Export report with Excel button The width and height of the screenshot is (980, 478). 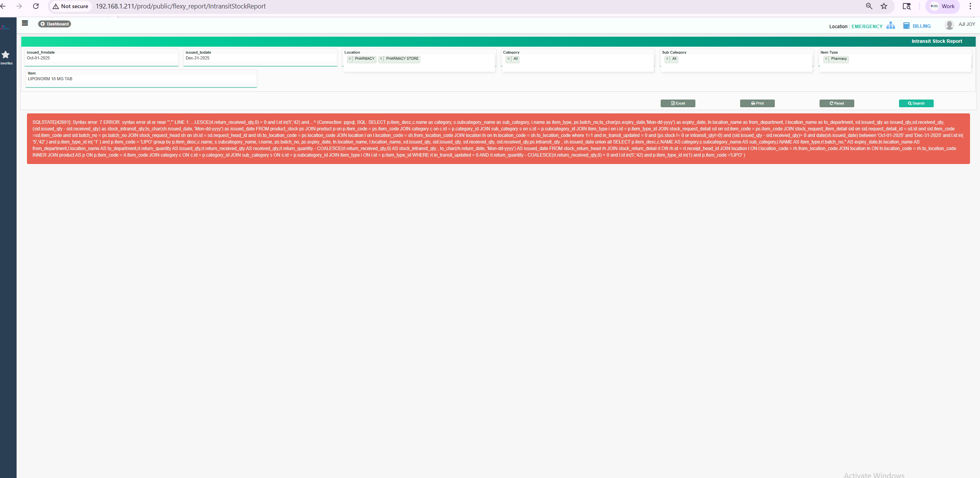pos(678,103)
